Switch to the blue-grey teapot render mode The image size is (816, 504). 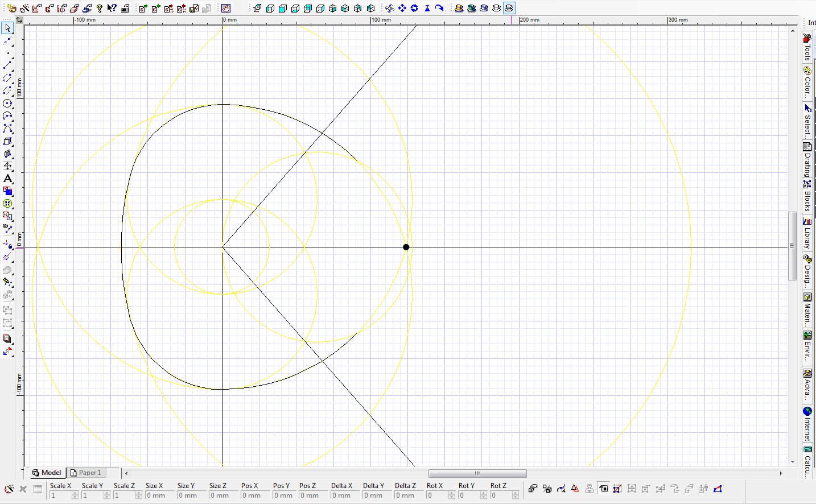[x=484, y=9]
